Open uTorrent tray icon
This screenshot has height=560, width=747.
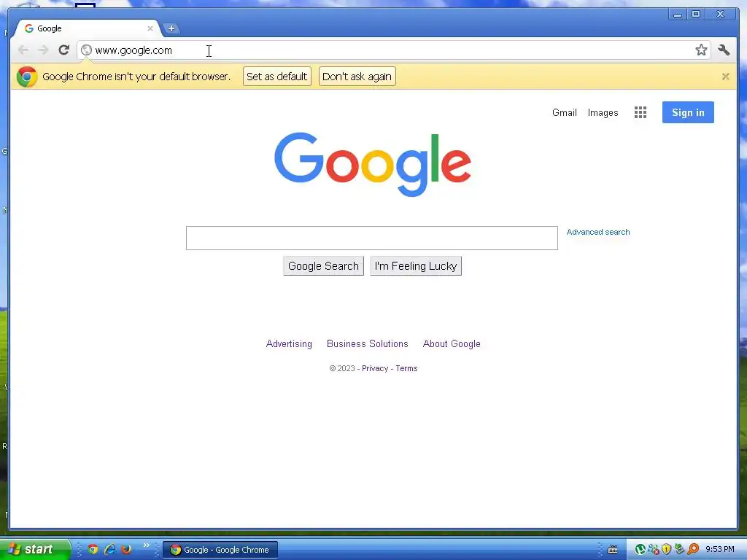pos(640,550)
